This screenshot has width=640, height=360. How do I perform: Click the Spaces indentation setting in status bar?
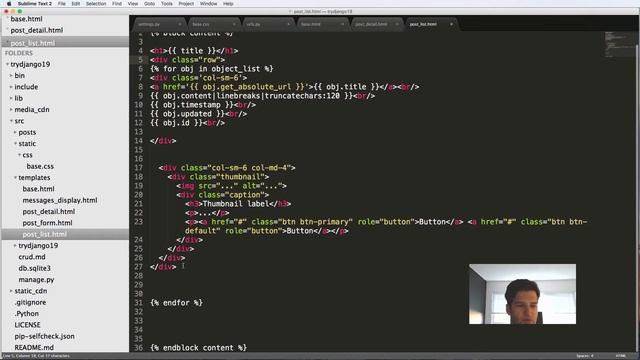(585, 356)
